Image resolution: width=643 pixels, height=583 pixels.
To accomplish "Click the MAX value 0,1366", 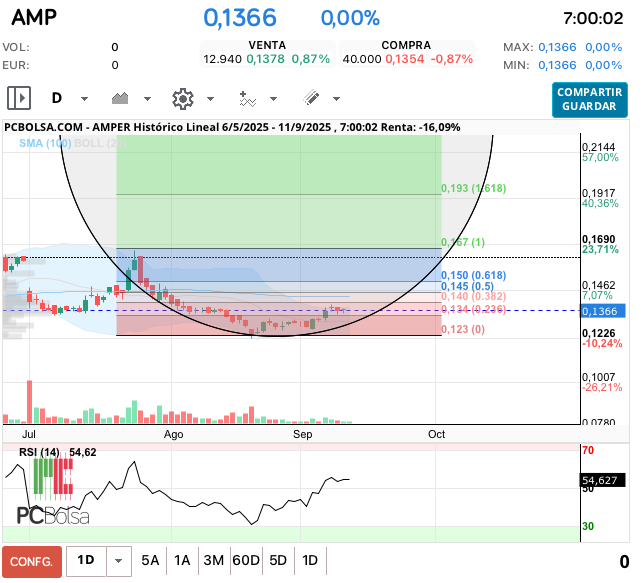I will click(557, 47).
